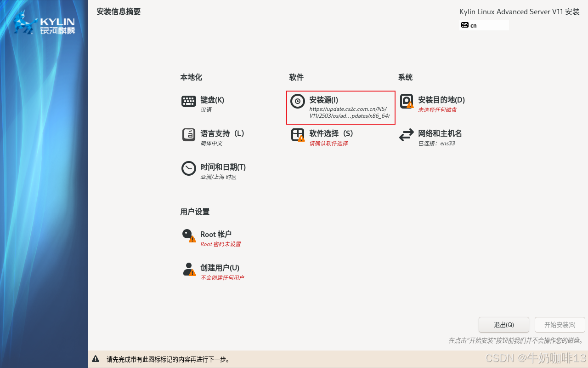Click the keyboard icon next to cn
This screenshot has width=588, height=368.
(x=464, y=25)
